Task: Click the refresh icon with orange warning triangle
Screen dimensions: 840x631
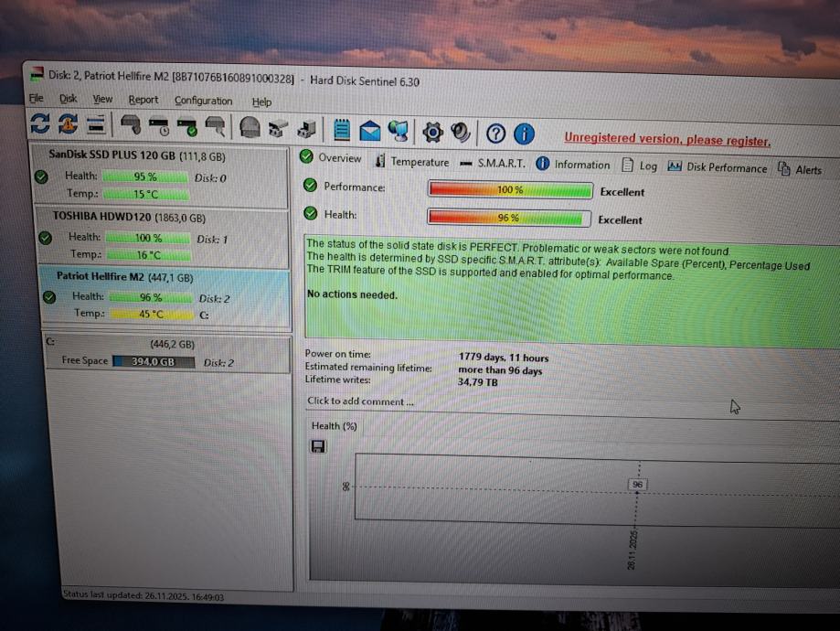Action: [68, 123]
